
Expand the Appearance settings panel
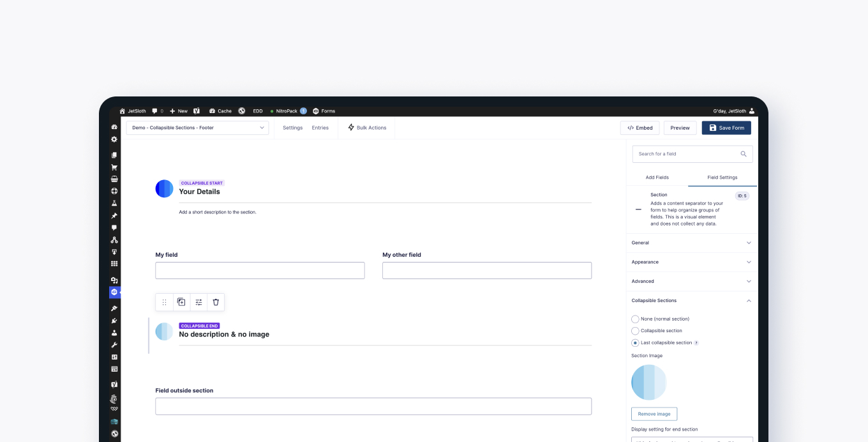[692, 262]
